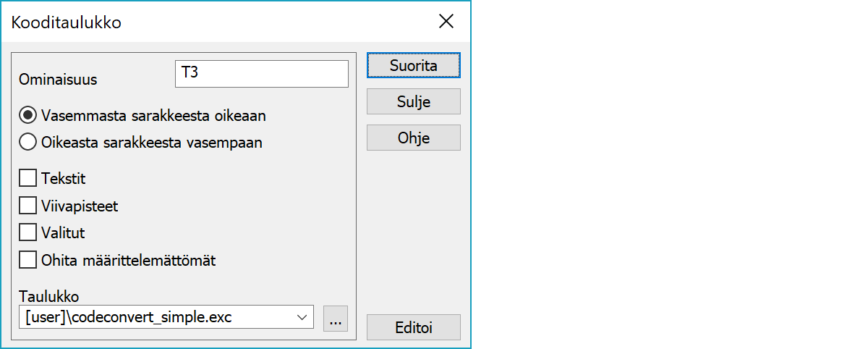Toggle the Viivapisteet checkbox

(27, 206)
